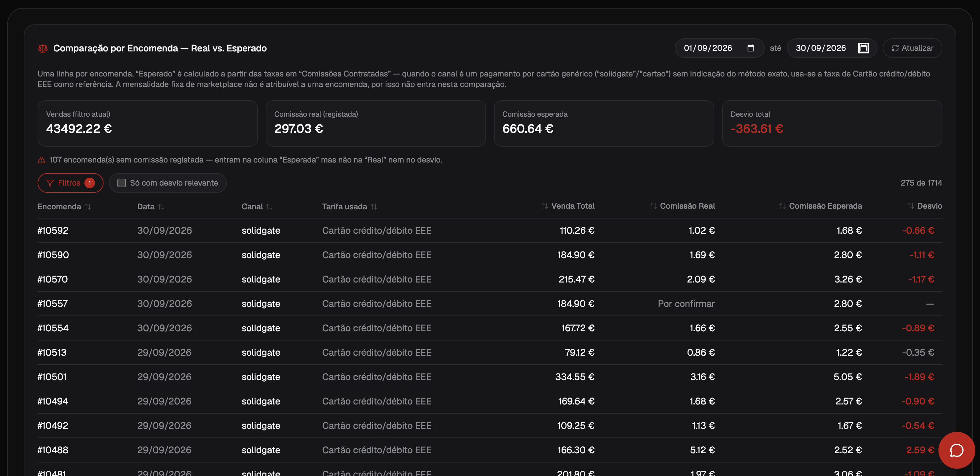The width and height of the screenshot is (980, 476).
Task: Select order #10501 in the table
Action: (x=52, y=376)
